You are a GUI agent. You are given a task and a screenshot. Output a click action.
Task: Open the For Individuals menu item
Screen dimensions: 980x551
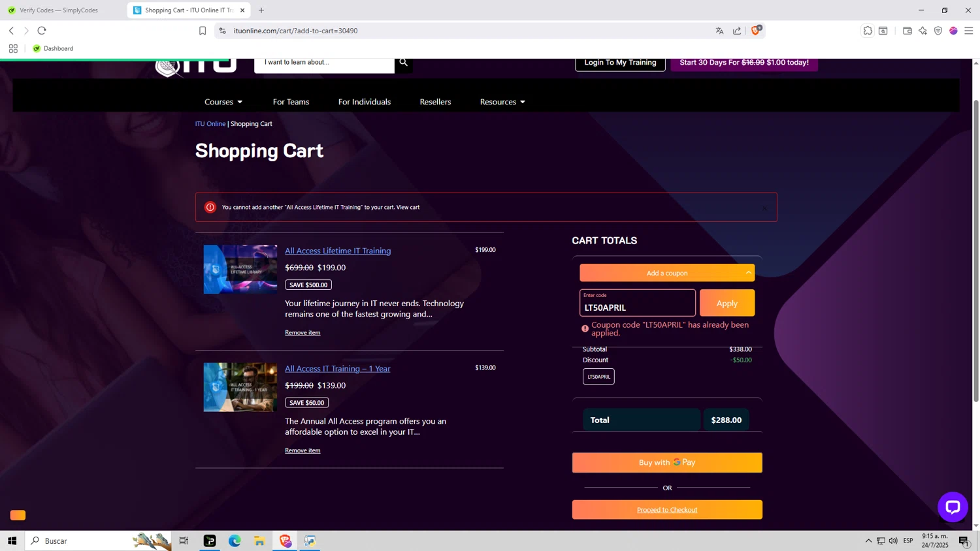pos(365,102)
